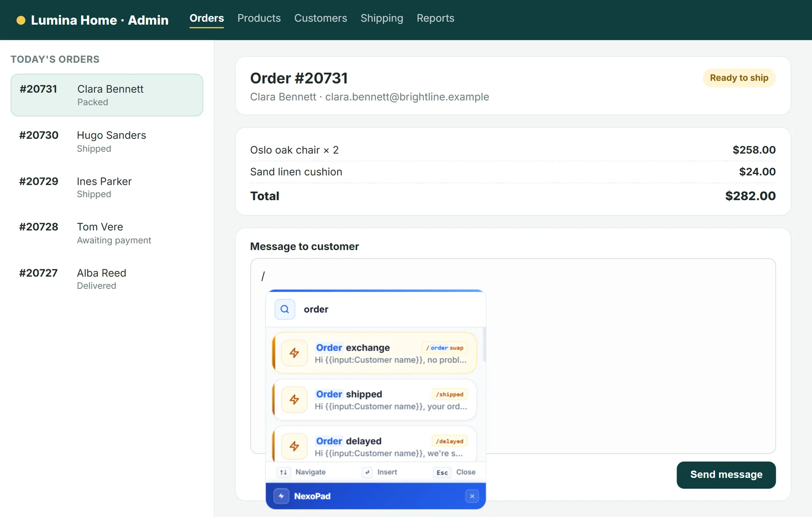The width and height of the screenshot is (812, 517).
Task: Click the search magnifier icon in NexoPad
Action: [x=285, y=309]
